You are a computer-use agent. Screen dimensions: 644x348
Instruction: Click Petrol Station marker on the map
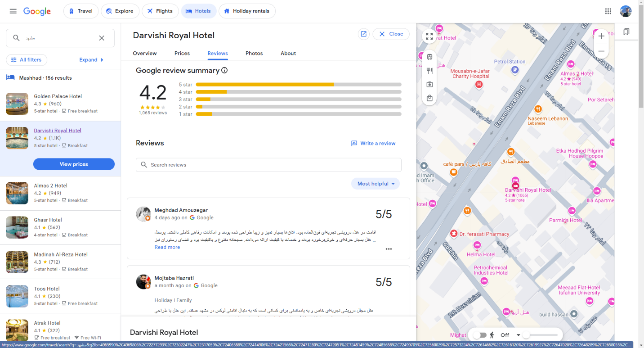click(515, 69)
